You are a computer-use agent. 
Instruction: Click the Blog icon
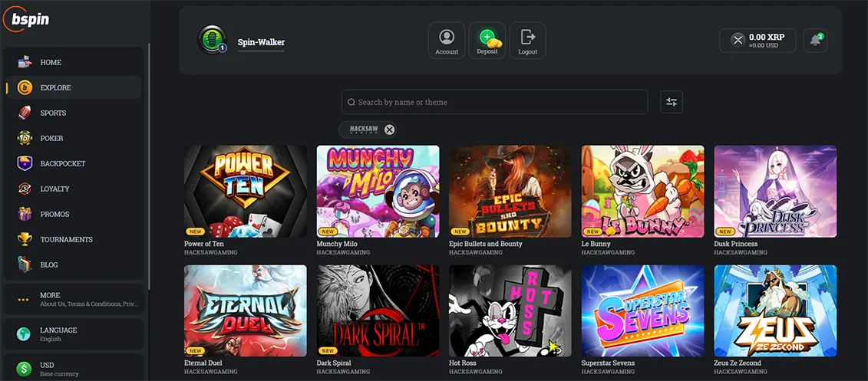tap(25, 264)
